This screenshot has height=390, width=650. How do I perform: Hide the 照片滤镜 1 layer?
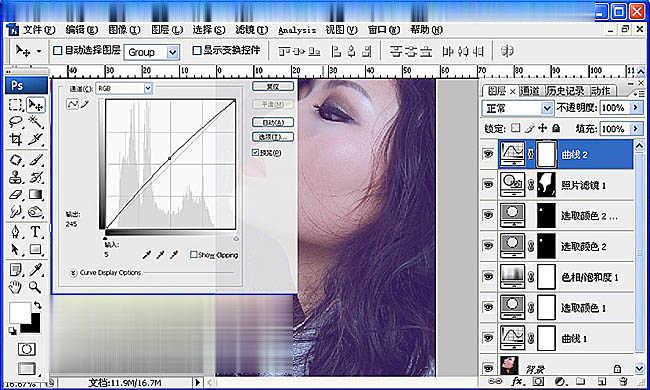[489, 184]
